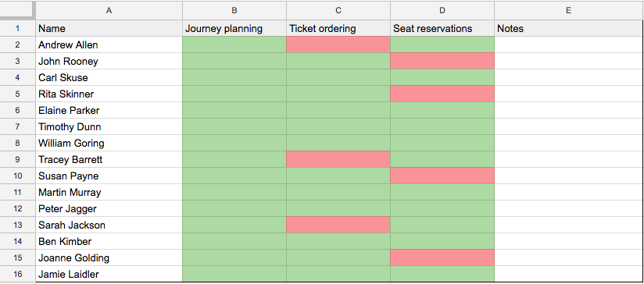Click the Seat reservations header cell

[442, 28]
